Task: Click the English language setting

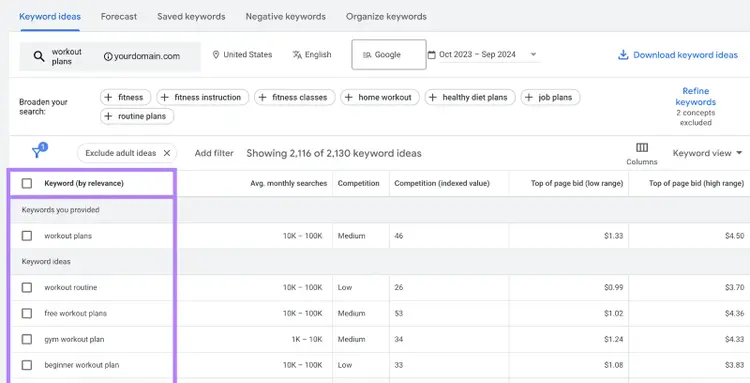Action: (312, 55)
